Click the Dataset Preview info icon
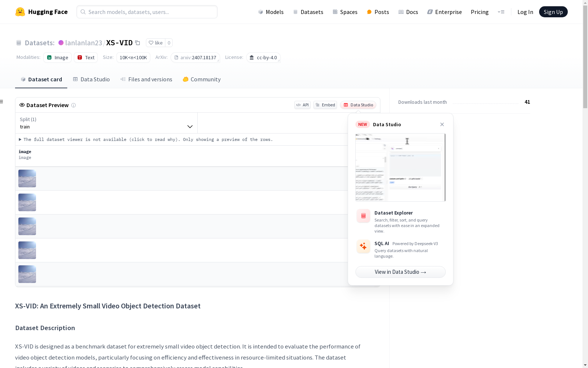This screenshot has width=588, height=368. [x=73, y=105]
